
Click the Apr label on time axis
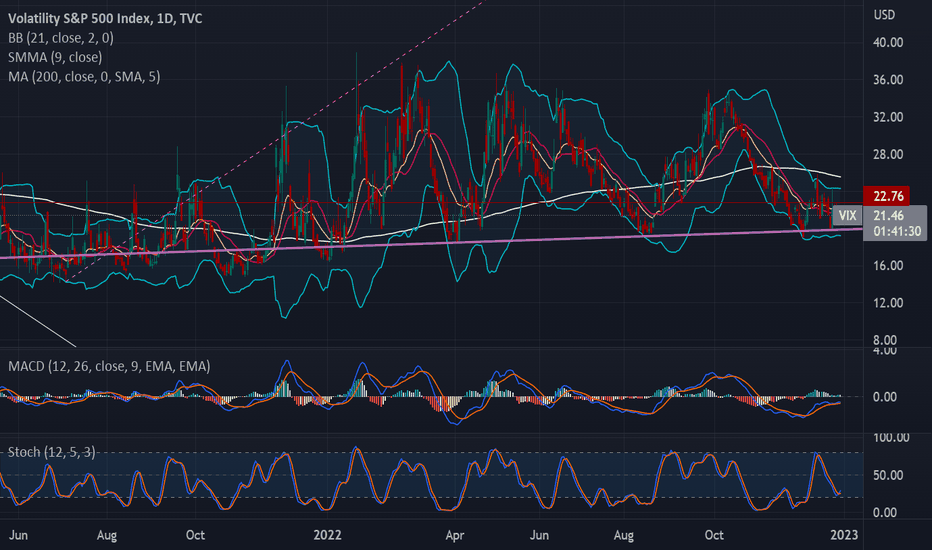click(455, 535)
